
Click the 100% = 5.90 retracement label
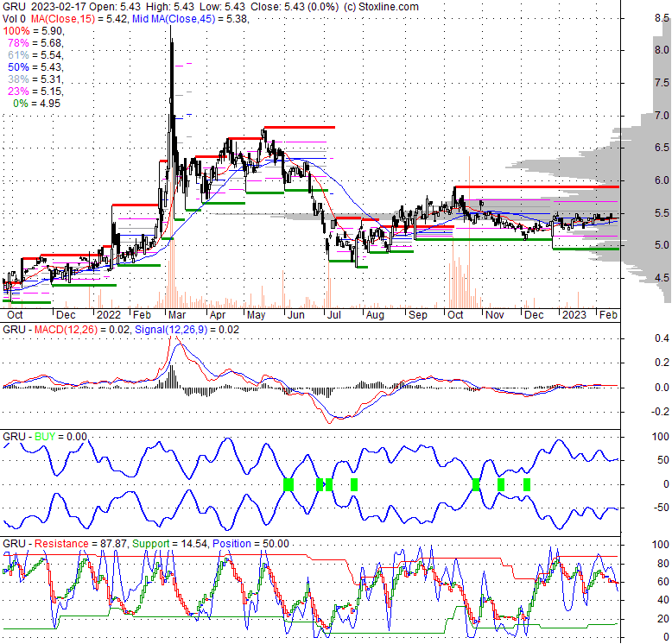[x=34, y=31]
